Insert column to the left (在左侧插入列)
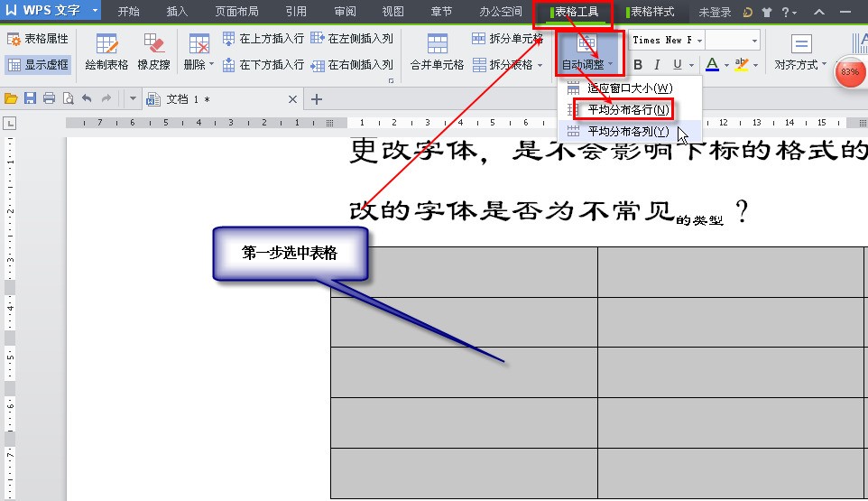 coord(352,39)
